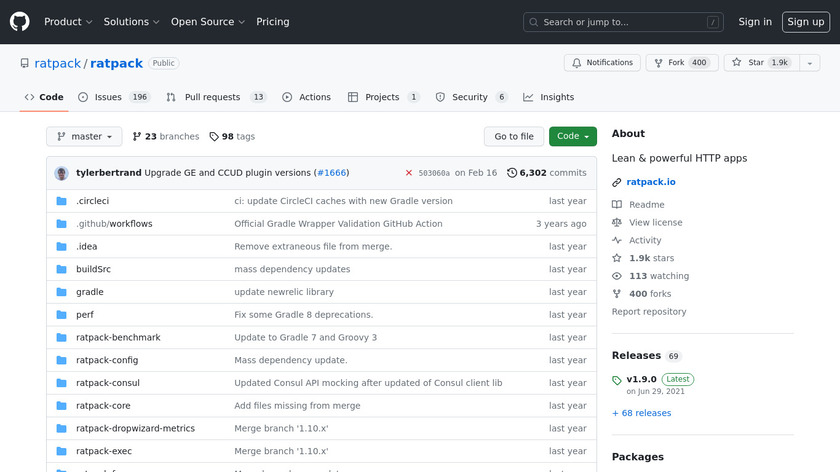Click the Sign up button

pyautogui.click(x=804, y=22)
